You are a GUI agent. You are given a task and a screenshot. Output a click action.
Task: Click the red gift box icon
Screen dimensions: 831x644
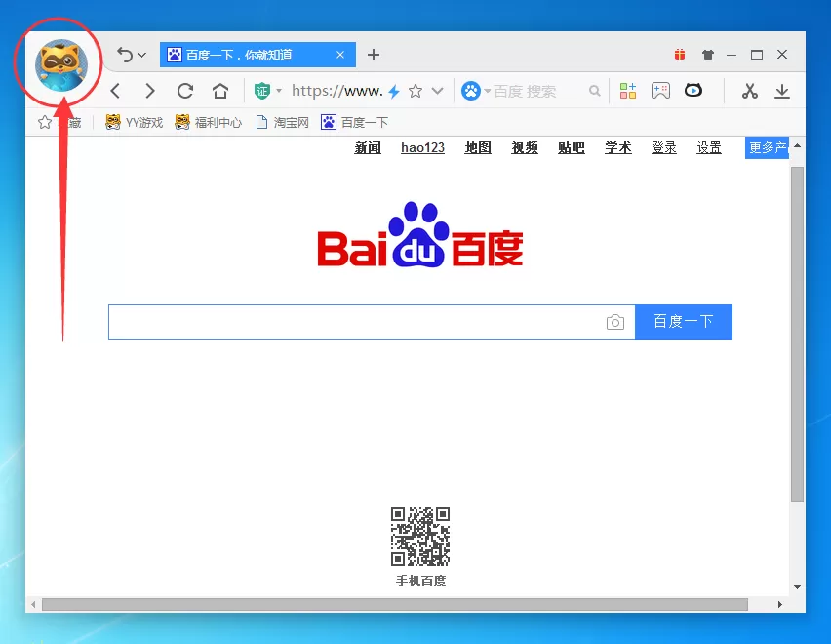pyautogui.click(x=680, y=54)
